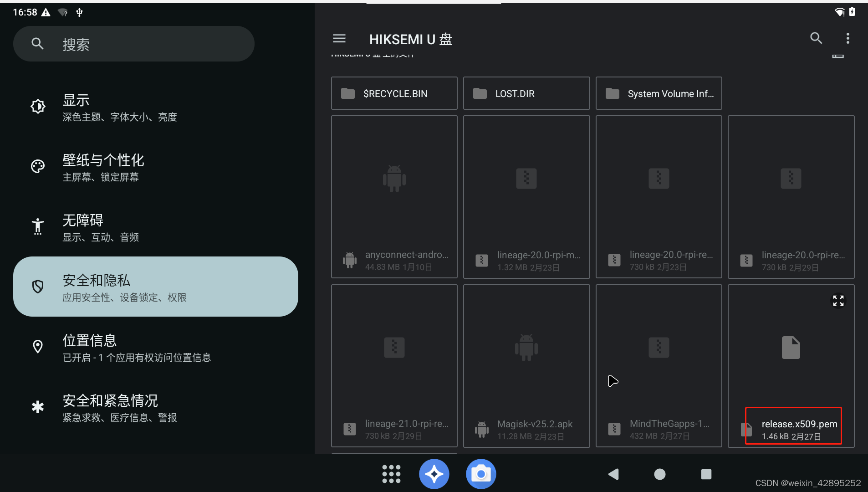This screenshot has width=868, height=492.
Task: Open 位置信息 location settings
Action: click(156, 348)
